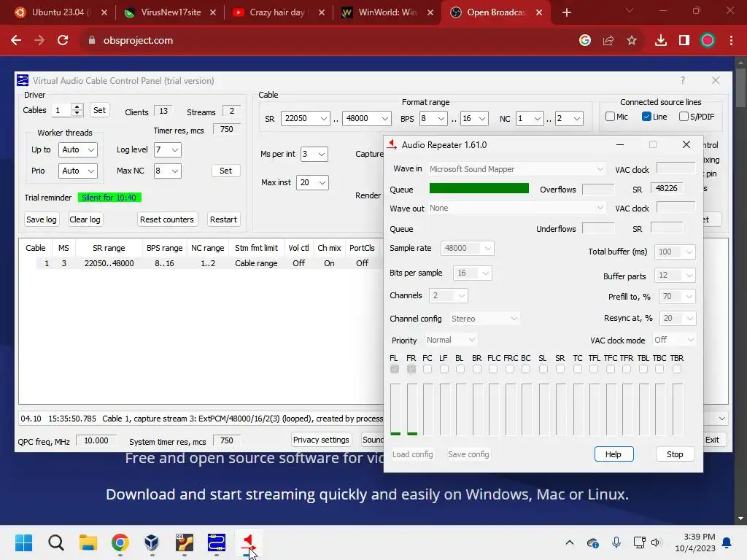Open File Explorer from the taskbar

click(x=88, y=542)
